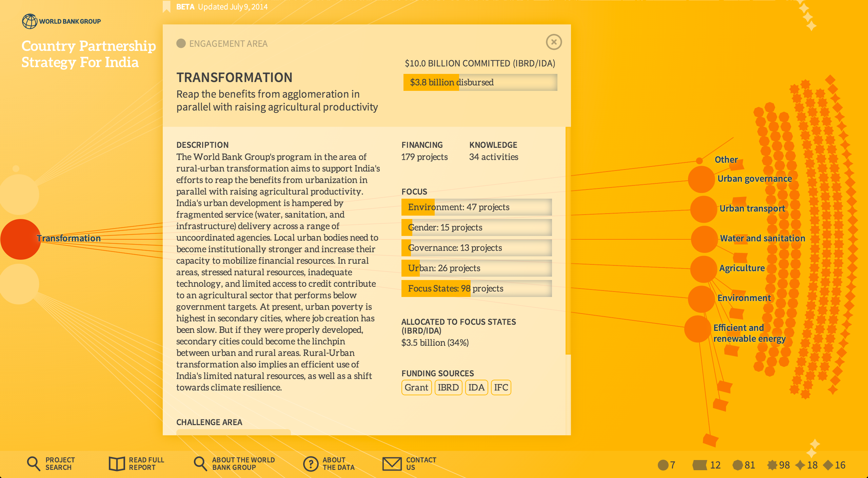The width and height of the screenshot is (868, 478).
Task: Click the Contact Us envelope icon
Action: (392, 464)
